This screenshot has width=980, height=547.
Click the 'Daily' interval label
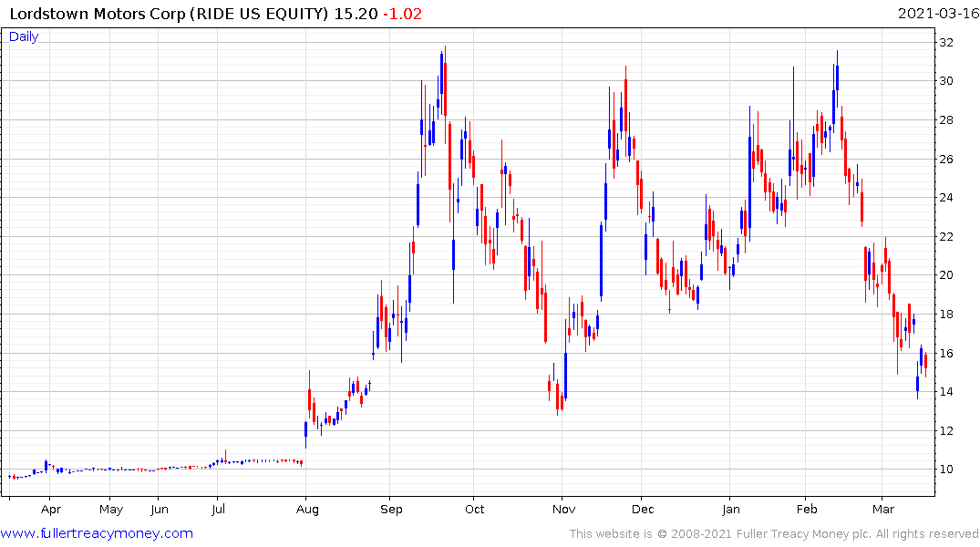click(24, 36)
